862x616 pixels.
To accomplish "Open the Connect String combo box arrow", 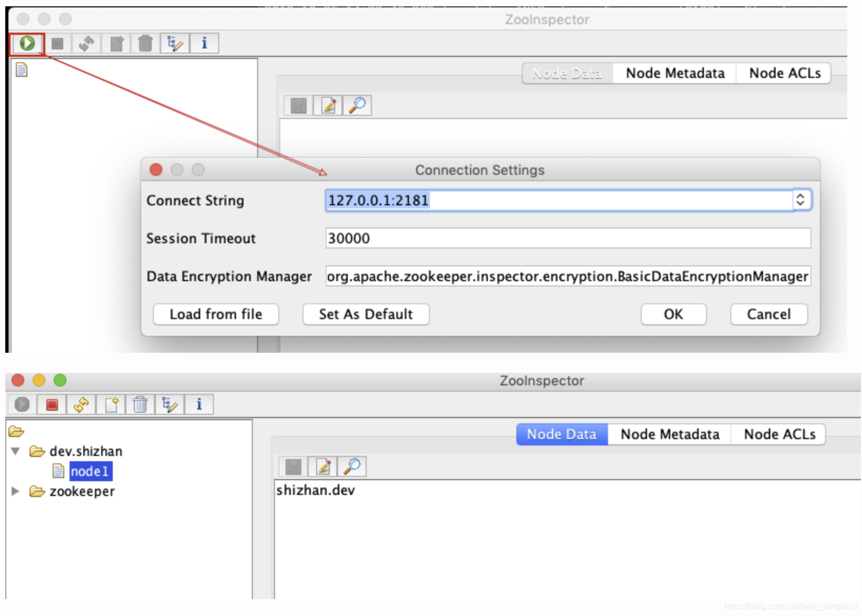I will tap(801, 200).
